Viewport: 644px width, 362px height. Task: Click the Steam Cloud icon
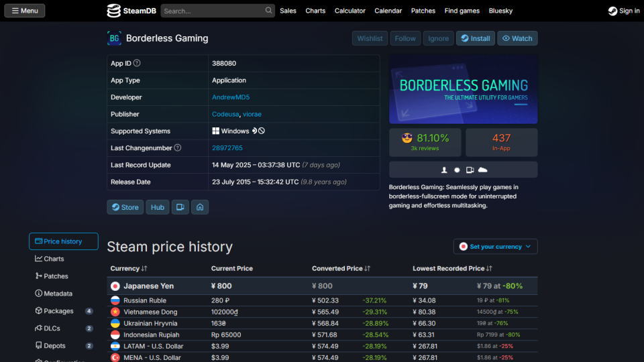(x=483, y=170)
